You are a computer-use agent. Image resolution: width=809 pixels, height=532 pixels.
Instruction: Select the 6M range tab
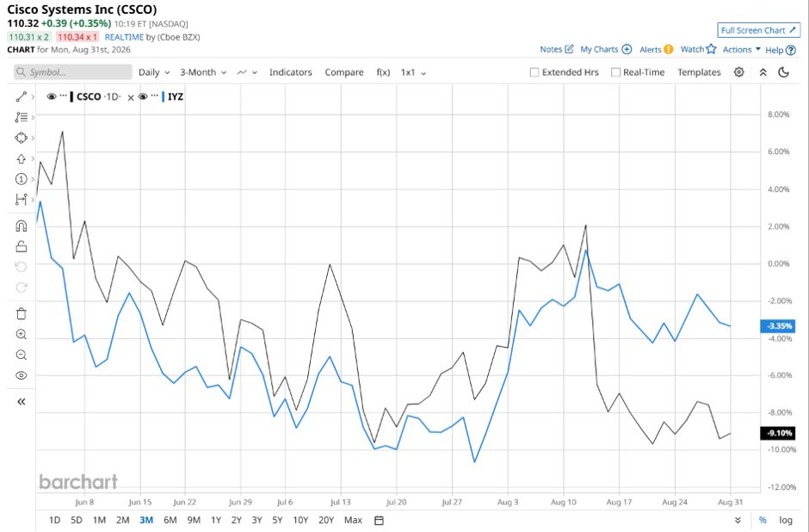[x=170, y=520]
